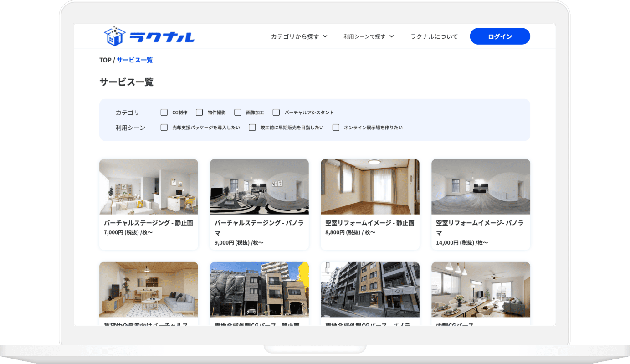This screenshot has height=364, width=630.
Task: Go to TOP in the breadcrumb
Action: pyautogui.click(x=105, y=60)
